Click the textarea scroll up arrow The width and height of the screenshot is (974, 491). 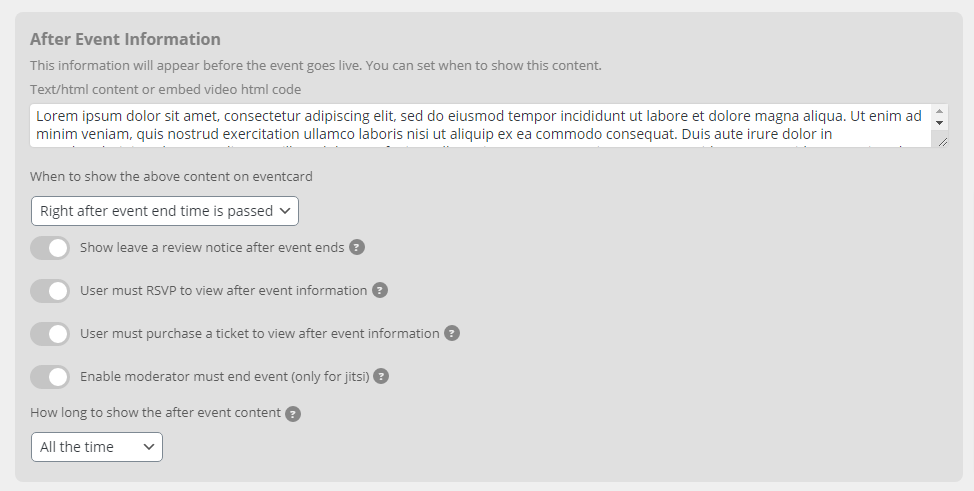point(939,112)
